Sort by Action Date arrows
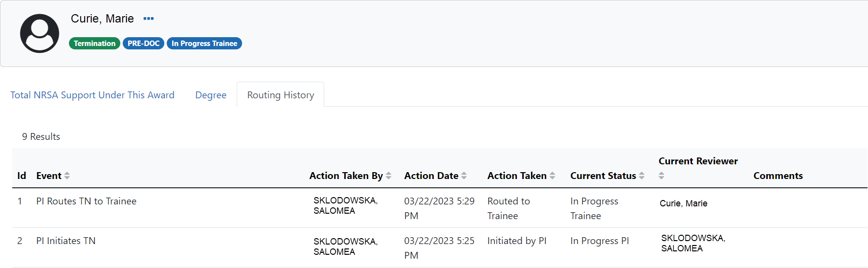Image resolution: width=868 pixels, height=268 pixels. pyautogui.click(x=464, y=176)
